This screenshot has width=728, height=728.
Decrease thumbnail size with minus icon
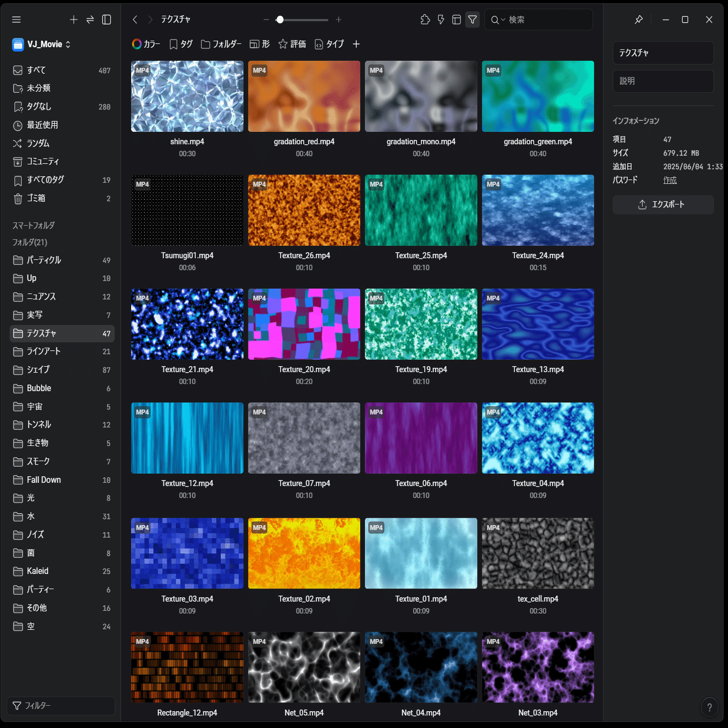266,20
